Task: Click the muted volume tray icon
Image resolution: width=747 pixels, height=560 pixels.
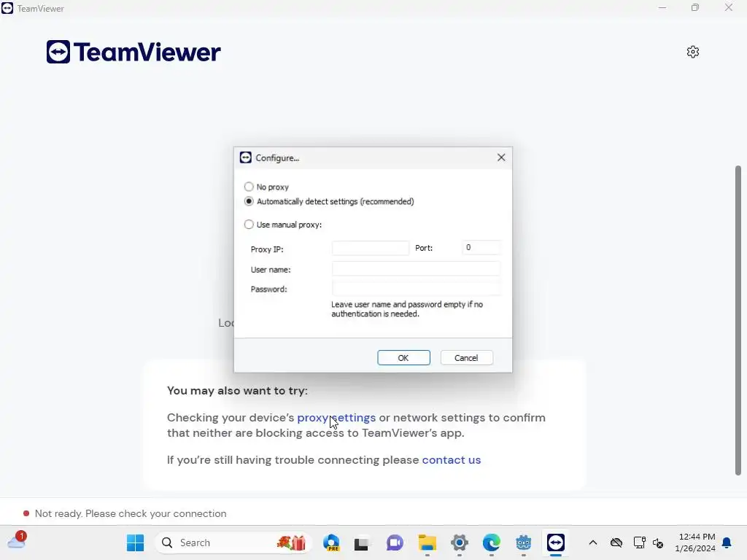Action: tap(659, 542)
